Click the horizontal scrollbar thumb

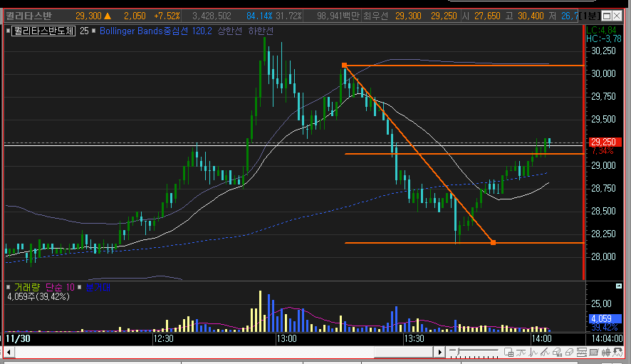pyautogui.click(x=404, y=353)
